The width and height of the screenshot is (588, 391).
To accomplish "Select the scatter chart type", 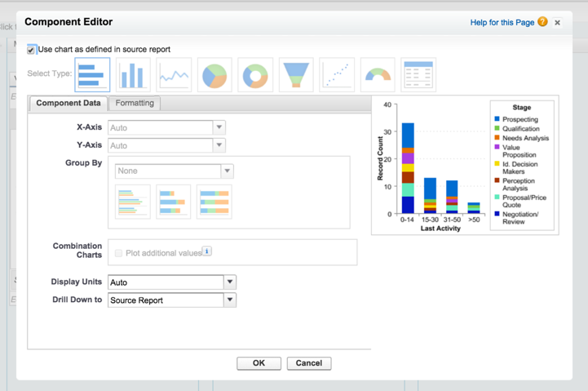I will point(337,74).
